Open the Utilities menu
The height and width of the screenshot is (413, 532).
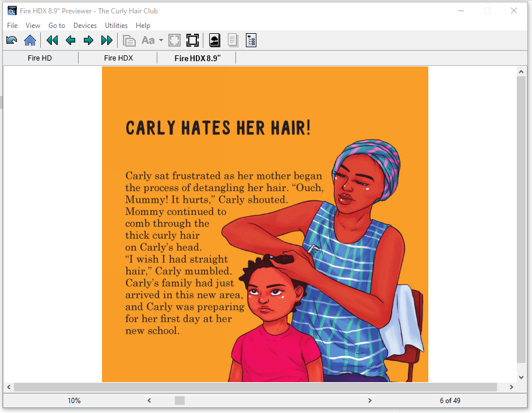(116, 26)
